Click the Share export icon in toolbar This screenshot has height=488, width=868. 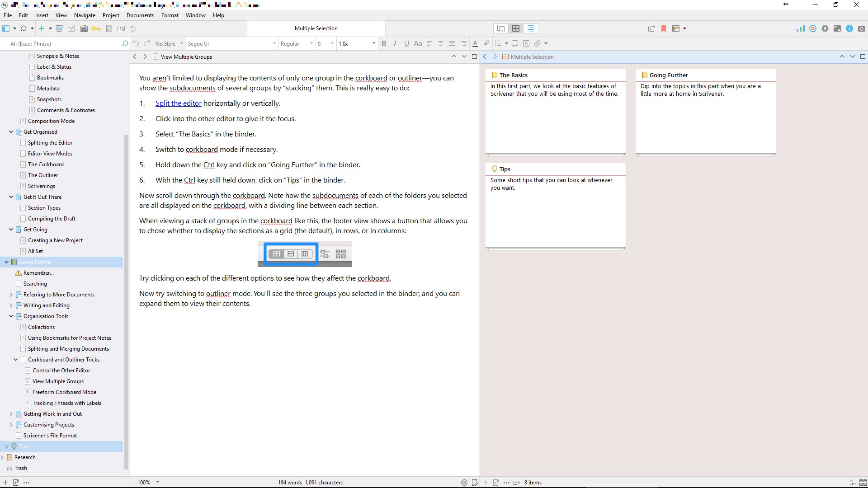click(x=651, y=28)
